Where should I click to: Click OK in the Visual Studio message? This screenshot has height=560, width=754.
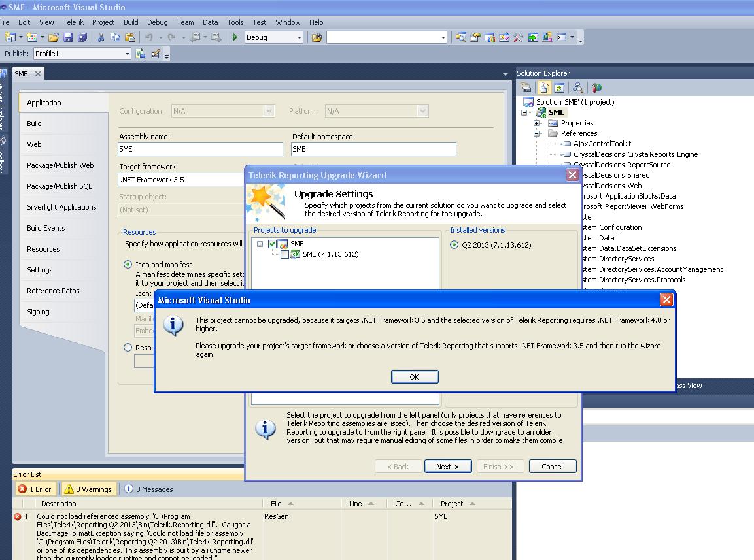[415, 377]
